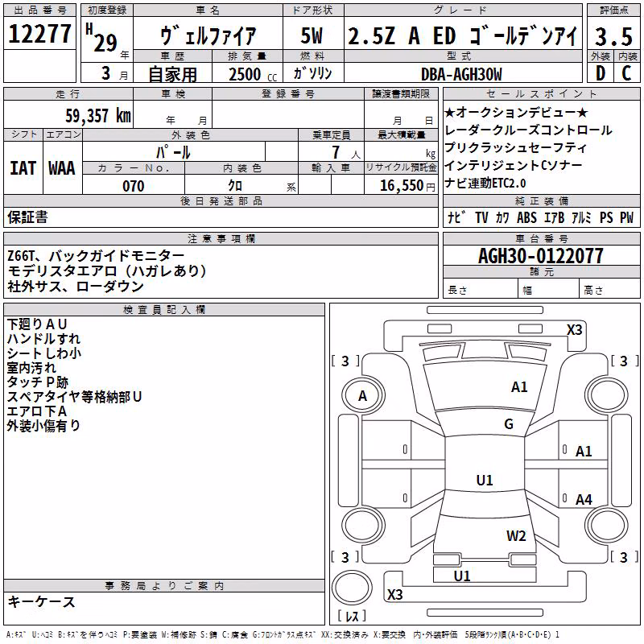
Task: Click inspector note スペアタイヤ等格納部Ｕ
Action: pyautogui.click(x=74, y=397)
